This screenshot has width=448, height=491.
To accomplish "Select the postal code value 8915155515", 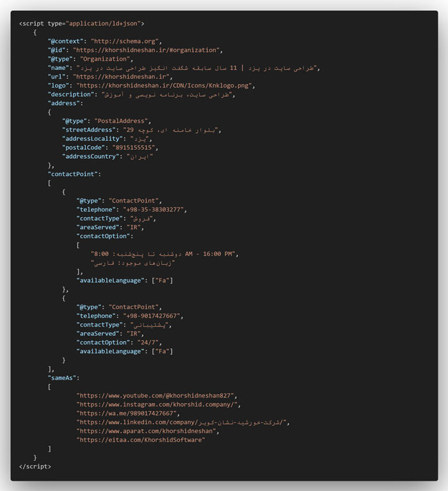I will pos(134,147).
